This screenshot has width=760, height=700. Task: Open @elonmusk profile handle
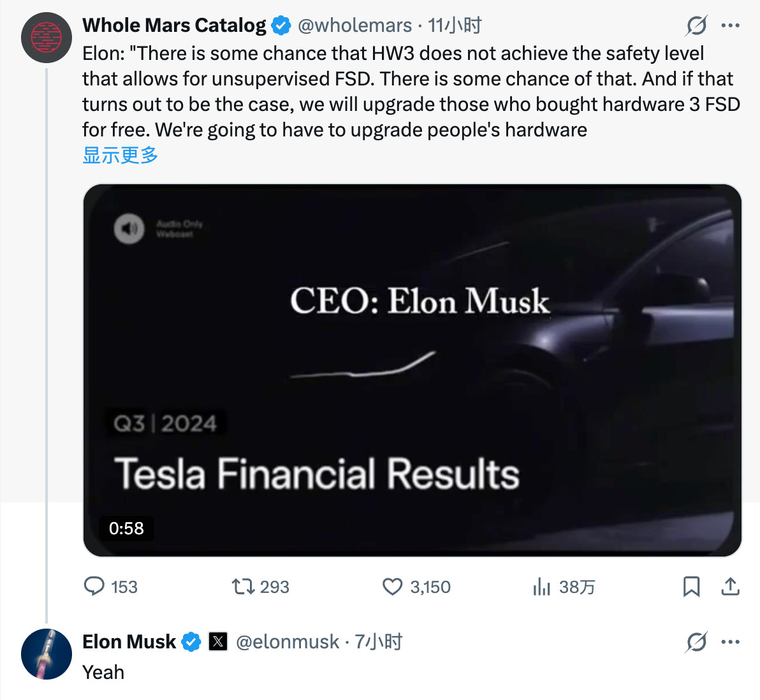tap(288, 643)
